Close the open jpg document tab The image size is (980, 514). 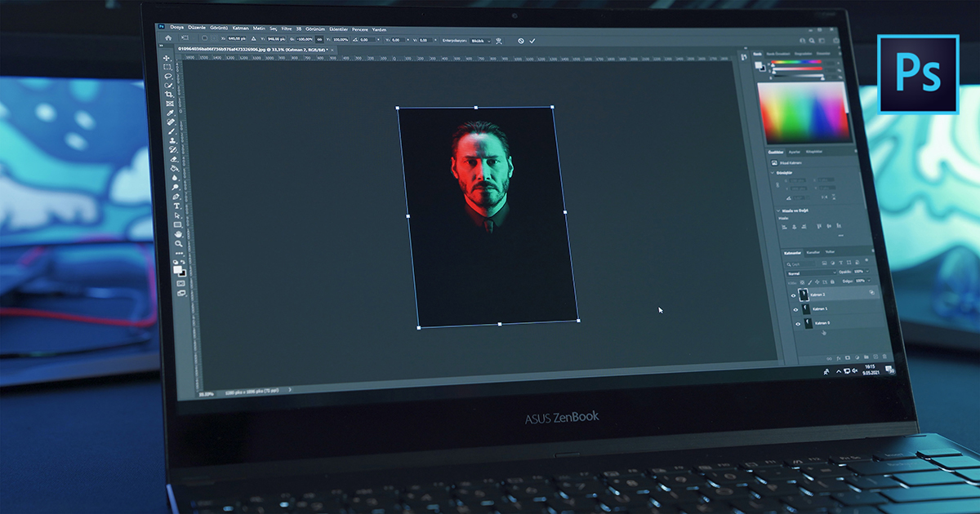click(x=332, y=50)
